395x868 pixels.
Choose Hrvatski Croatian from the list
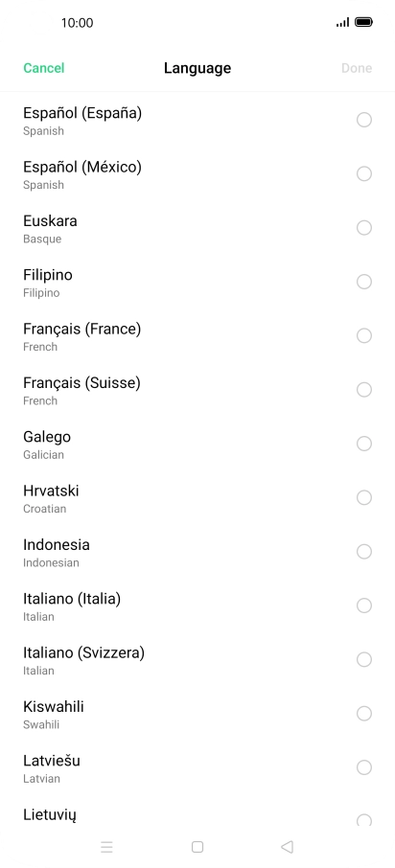tap(197, 497)
